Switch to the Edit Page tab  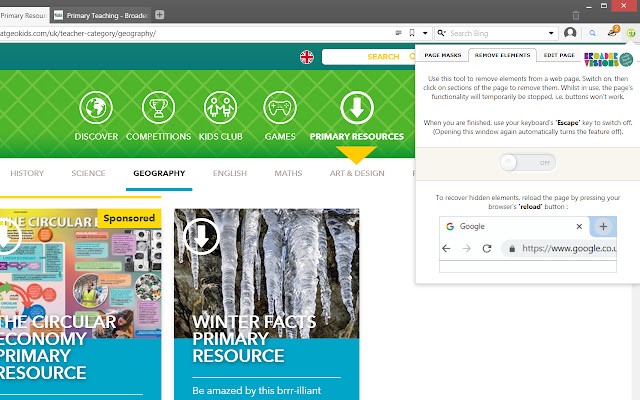559,56
